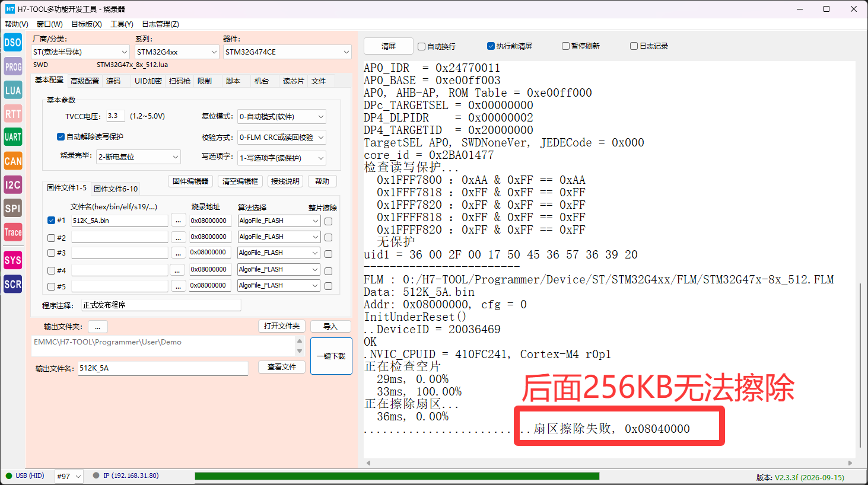
Task: Open the 固件编辑器 button
Action: tap(190, 181)
